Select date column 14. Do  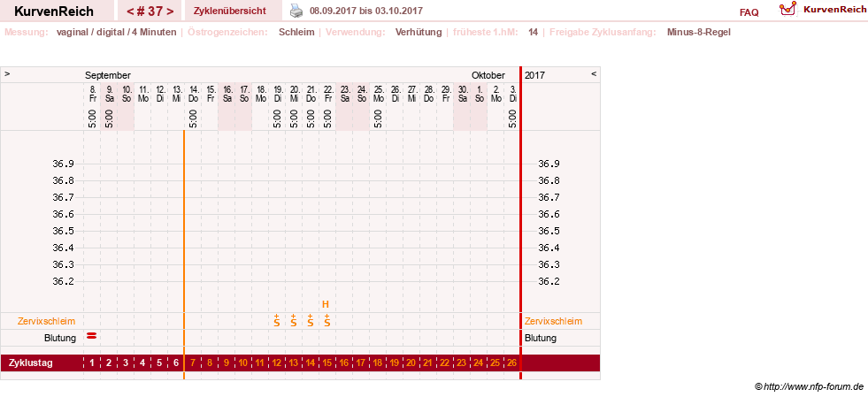tap(194, 94)
